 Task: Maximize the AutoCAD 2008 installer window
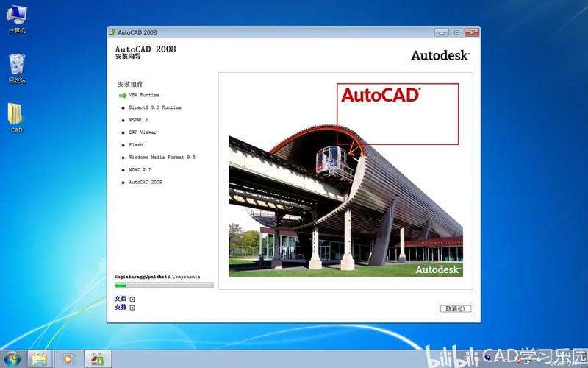[456, 32]
